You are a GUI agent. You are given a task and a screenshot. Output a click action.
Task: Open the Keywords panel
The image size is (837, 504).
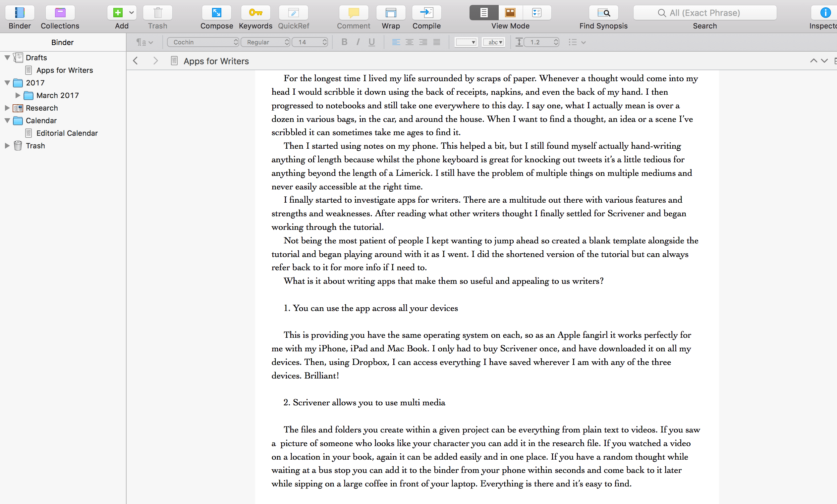[x=255, y=13]
